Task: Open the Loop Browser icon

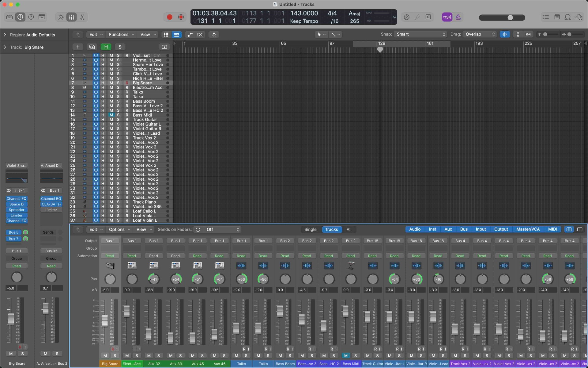Action: [x=567, y=17]
